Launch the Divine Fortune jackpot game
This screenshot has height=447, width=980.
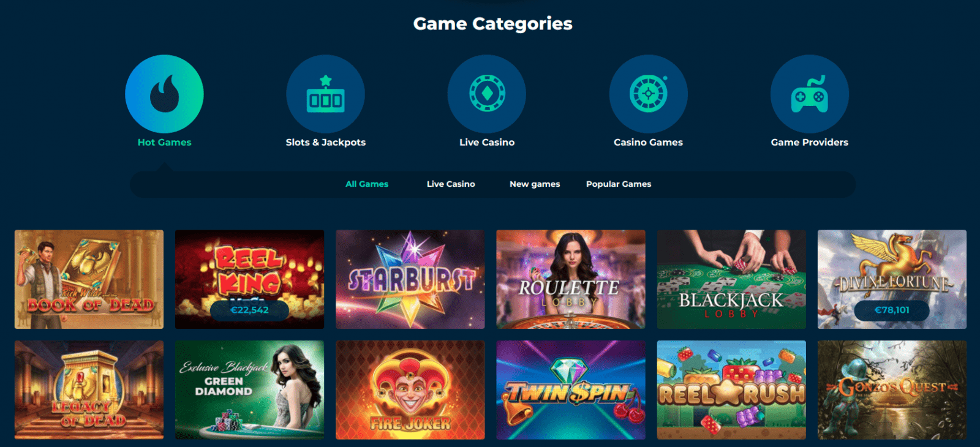click(x=892, y=279)
